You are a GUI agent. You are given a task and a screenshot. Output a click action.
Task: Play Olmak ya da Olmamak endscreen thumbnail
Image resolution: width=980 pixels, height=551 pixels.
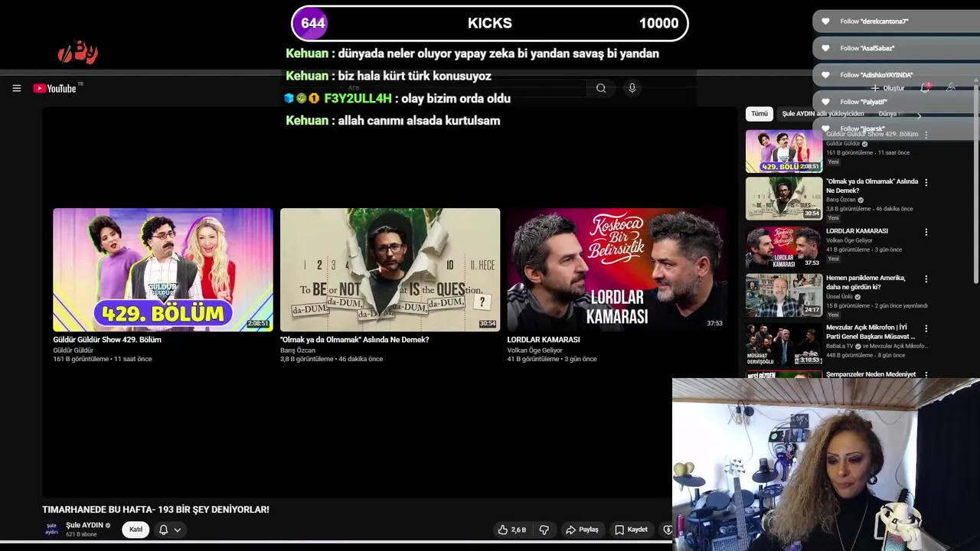point(390,269)
